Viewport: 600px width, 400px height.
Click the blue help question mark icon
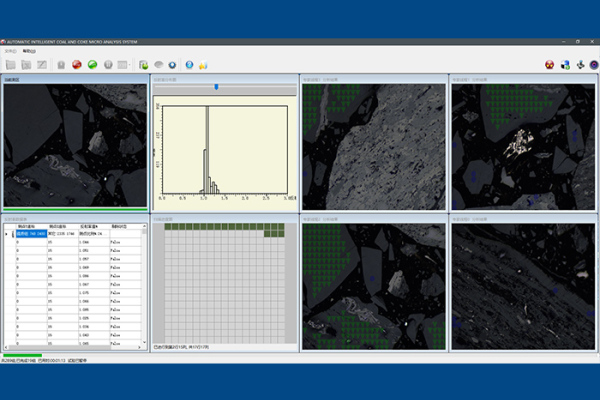(189, 65)
